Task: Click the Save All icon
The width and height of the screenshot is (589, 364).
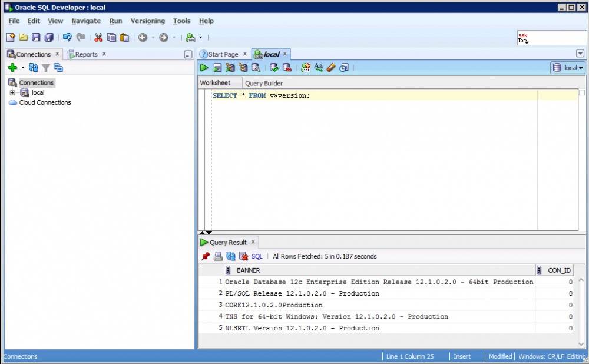Action: click(x=49, y=37)
